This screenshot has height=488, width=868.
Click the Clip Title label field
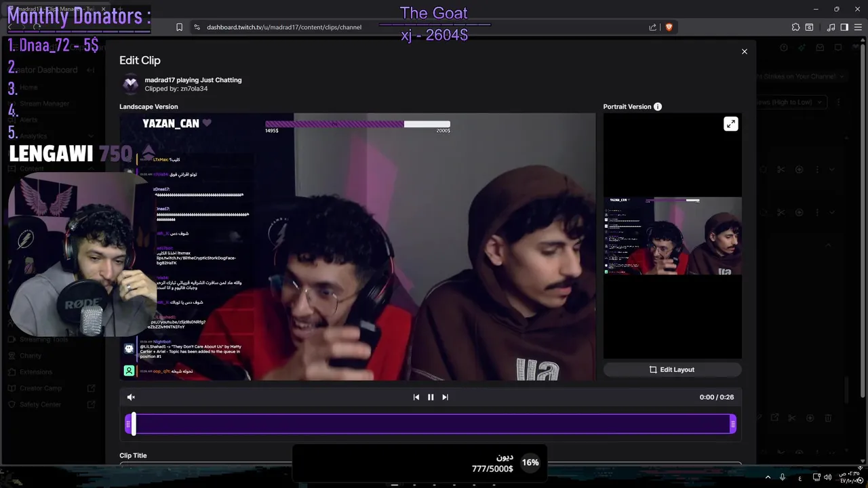[x=133, y=455]
